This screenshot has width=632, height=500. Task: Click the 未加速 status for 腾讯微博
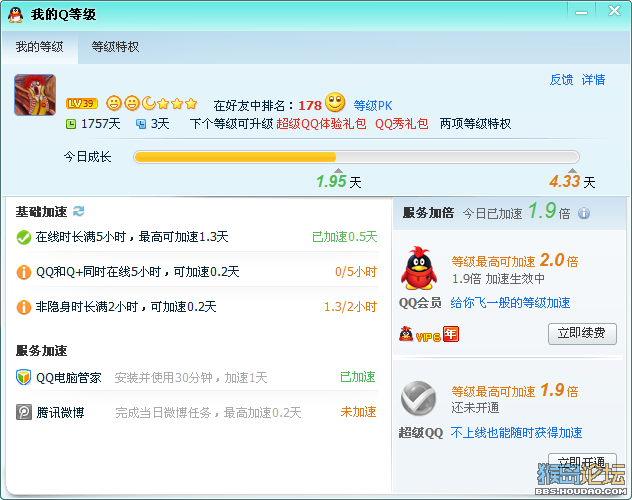358,412
